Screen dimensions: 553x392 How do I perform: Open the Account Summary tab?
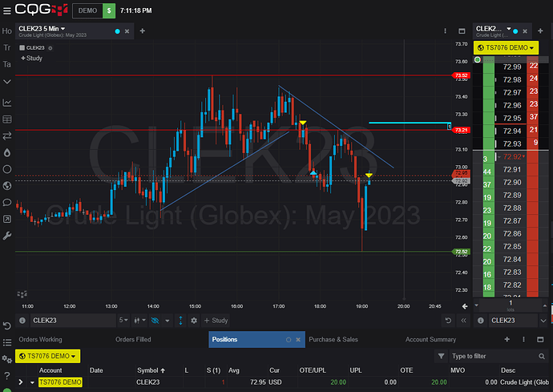tap(430, 339)
